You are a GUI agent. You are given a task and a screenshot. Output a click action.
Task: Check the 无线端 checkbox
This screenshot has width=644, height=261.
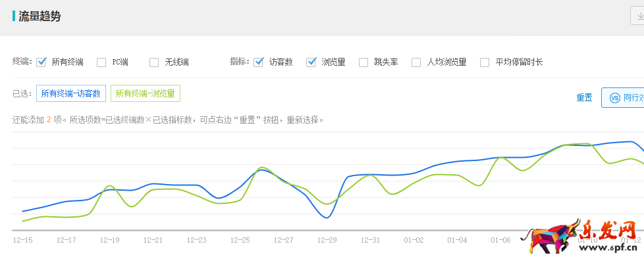click(154, 62)
